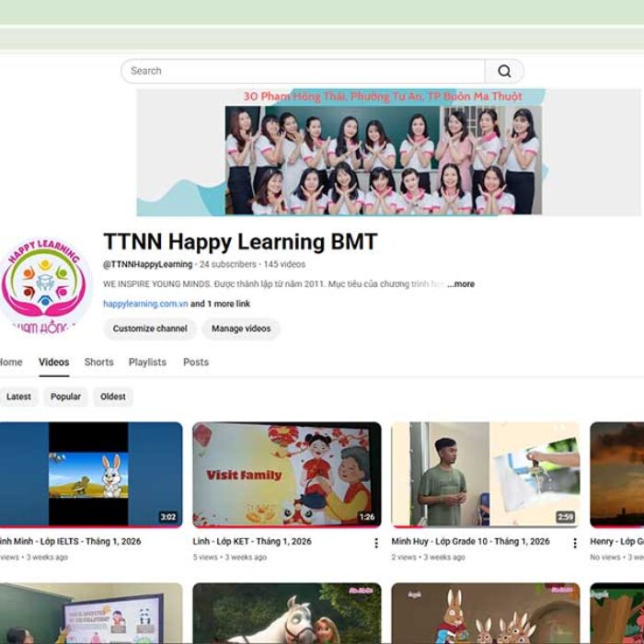644x644 pixels.
Task: Open the Minh Huy Grade 10 video title
Action: coord(470,542)
